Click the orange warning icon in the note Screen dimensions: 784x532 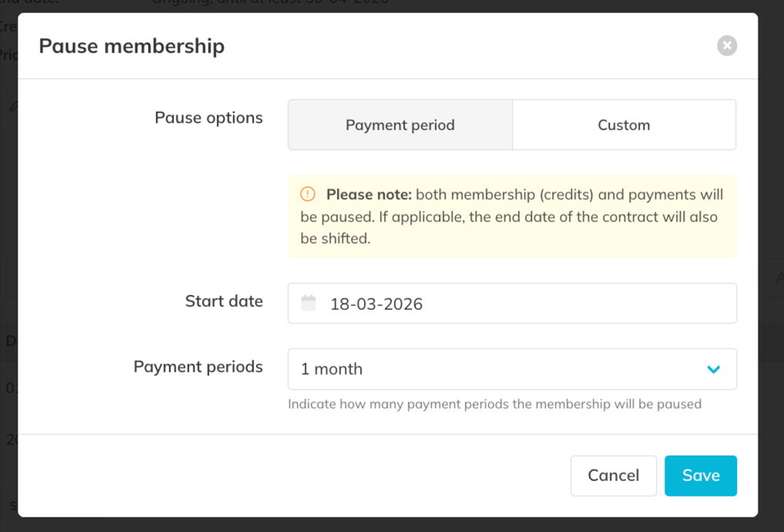pyautogui.click(x=308, y=194)
